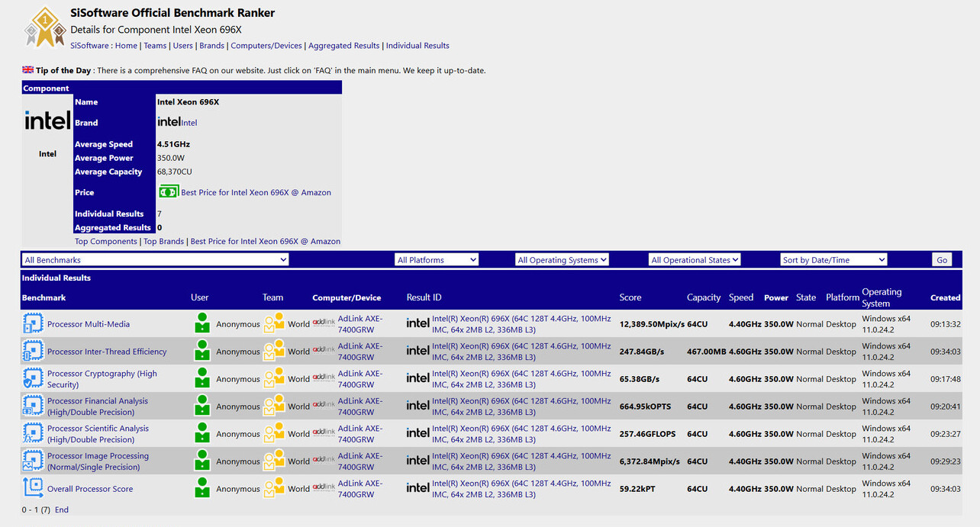The width and height of the screenshot is (980, 527).
Task: Open Processor Cryptography (High Security) link
Action: (x=102, y=379)
